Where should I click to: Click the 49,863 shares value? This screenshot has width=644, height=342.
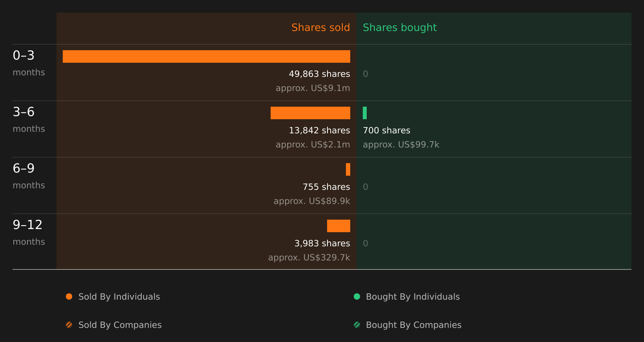(319, 74)
